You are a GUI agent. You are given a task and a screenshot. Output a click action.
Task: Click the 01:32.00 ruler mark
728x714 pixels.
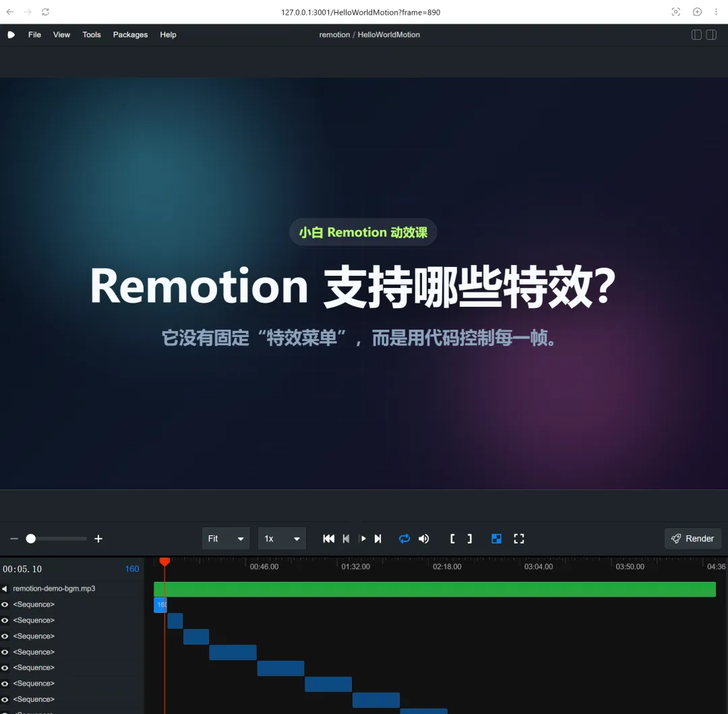(x=355, y=567)
